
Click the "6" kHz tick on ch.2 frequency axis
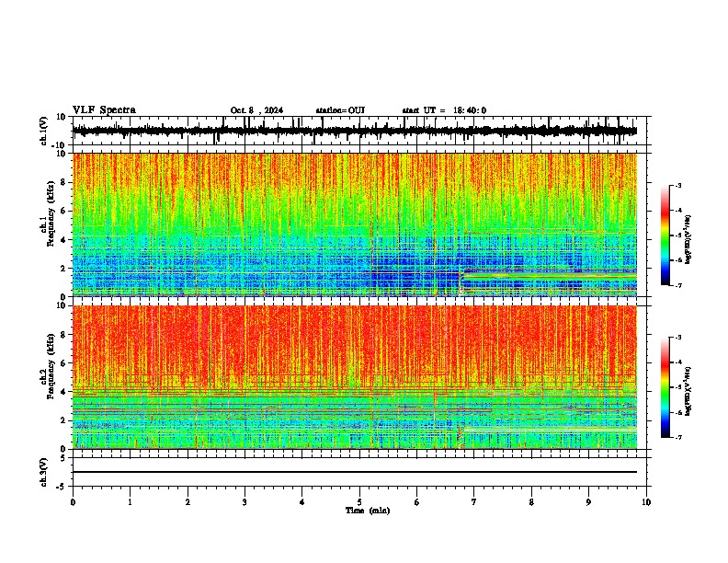click(x=63, y=362)
